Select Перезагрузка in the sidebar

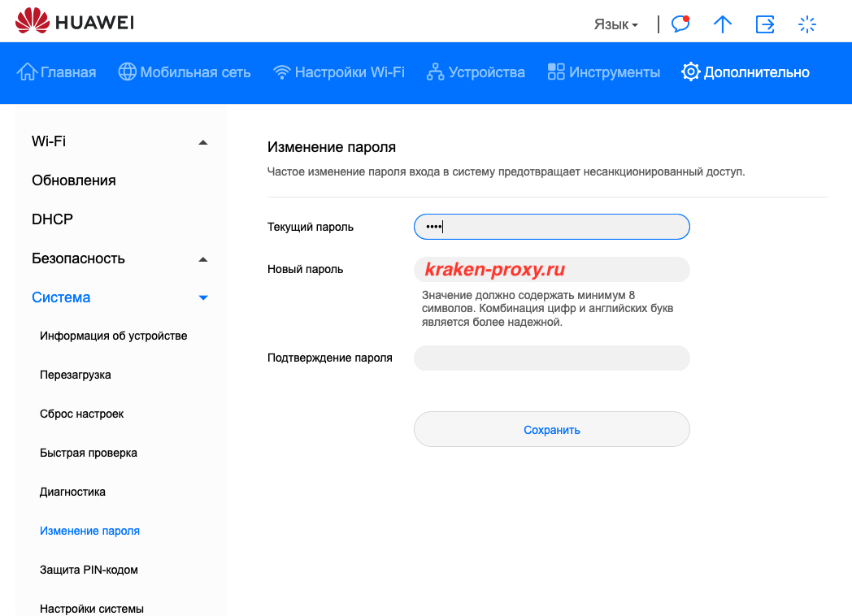tap(76, 375)
